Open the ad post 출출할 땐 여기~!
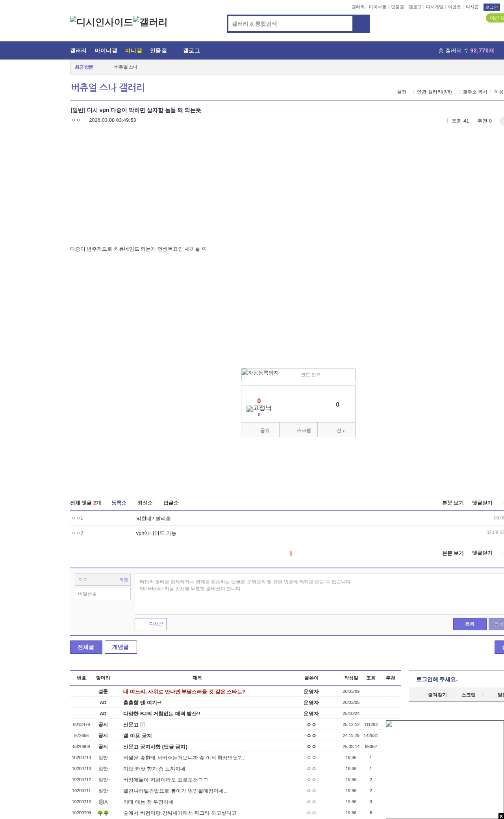This screenshot has width=504, height=819. [x=142, y=702]
